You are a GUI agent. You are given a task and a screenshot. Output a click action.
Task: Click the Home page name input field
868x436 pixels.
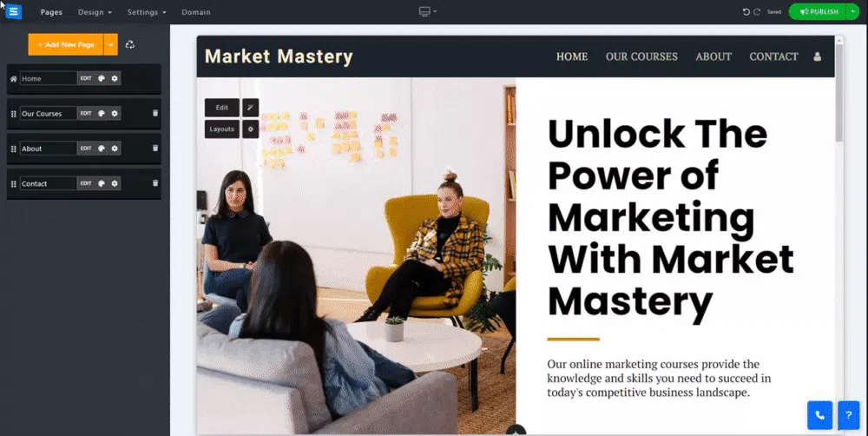(48, 79)
